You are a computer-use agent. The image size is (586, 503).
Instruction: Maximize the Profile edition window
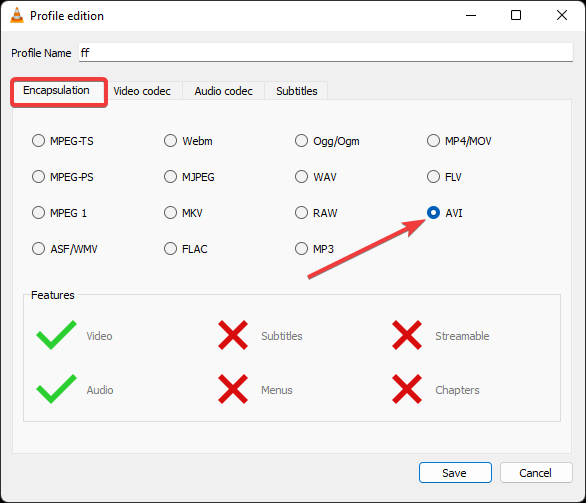(516, 15)
